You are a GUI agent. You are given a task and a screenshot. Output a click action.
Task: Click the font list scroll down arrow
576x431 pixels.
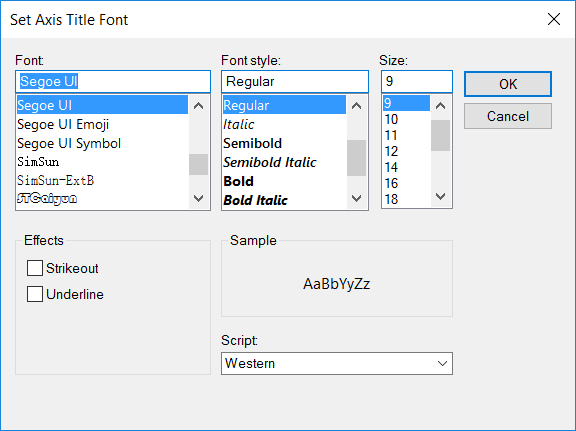(198, 199)
